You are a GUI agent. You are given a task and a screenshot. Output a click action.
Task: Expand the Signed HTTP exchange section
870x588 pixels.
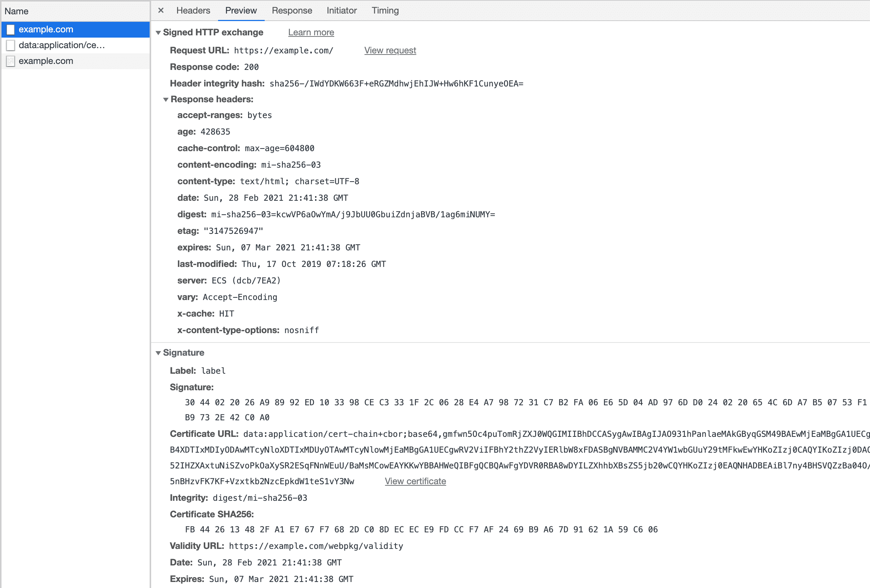tap(158, 32)
